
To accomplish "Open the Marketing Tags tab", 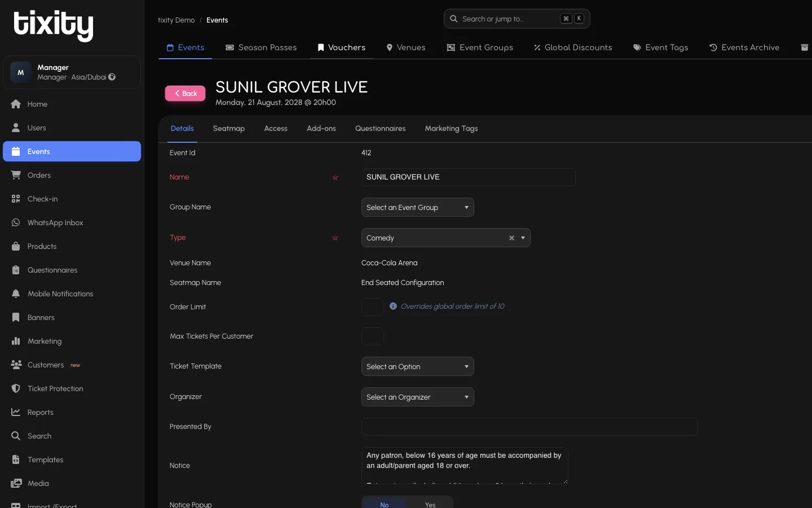I will 452,129.
